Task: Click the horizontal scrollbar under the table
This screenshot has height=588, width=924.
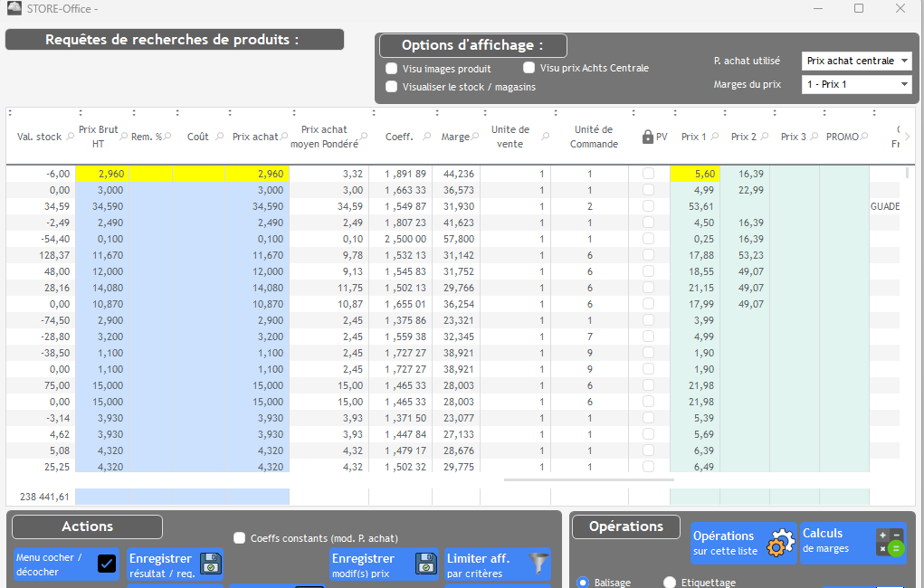Action: (588, 480)
